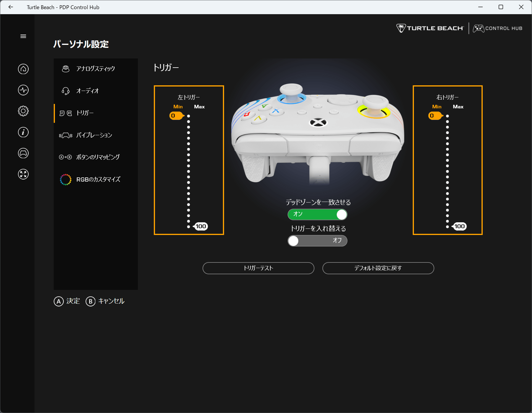Disable the デッドゾーンを一致させる toggle
Screen dimensions: 532x413
point(317,214)
